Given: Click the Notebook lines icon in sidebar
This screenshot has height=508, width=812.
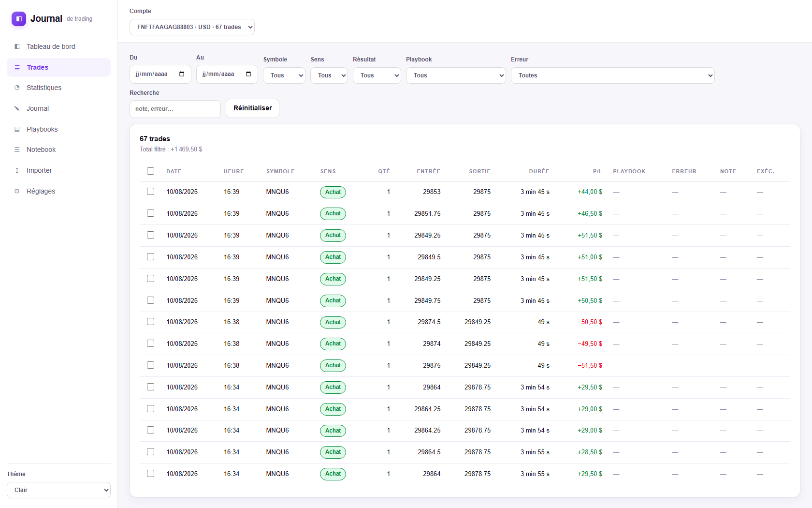Looking at the screenshot, I should click(x=17, y=149).
